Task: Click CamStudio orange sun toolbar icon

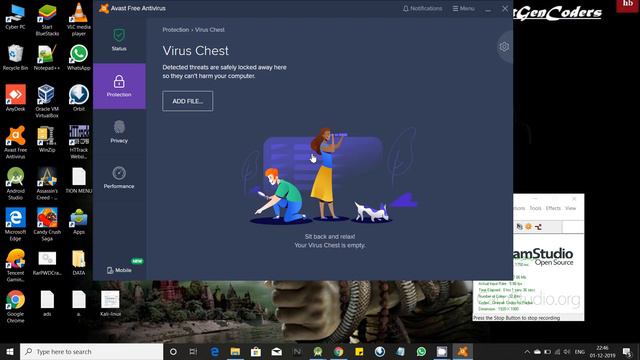Action: pyautogui.click(x=529, y=227)
